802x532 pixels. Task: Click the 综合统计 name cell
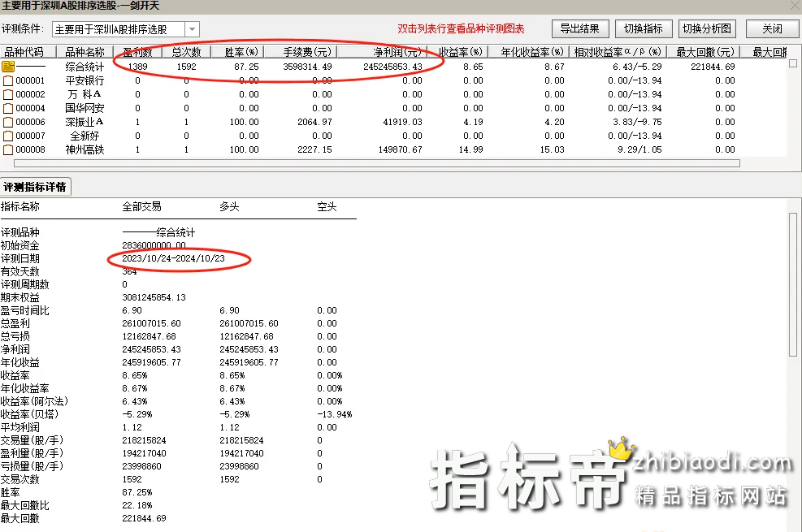coord(85,67)
